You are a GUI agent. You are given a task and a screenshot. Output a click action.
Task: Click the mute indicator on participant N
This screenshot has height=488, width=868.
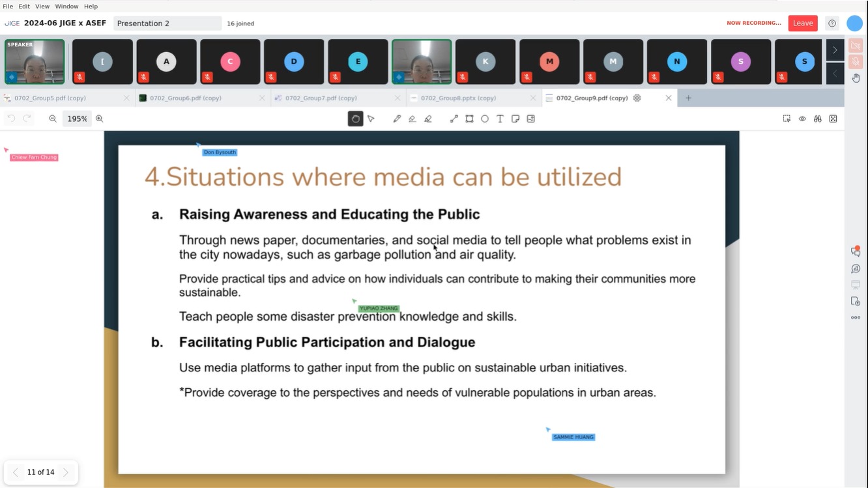(x=654, y=78)
